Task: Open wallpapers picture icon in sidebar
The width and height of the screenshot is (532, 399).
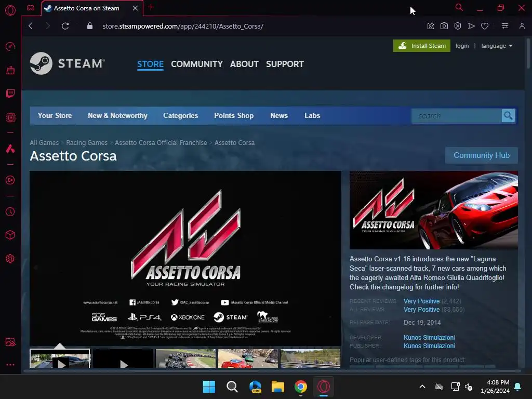Action: point(10,342)
